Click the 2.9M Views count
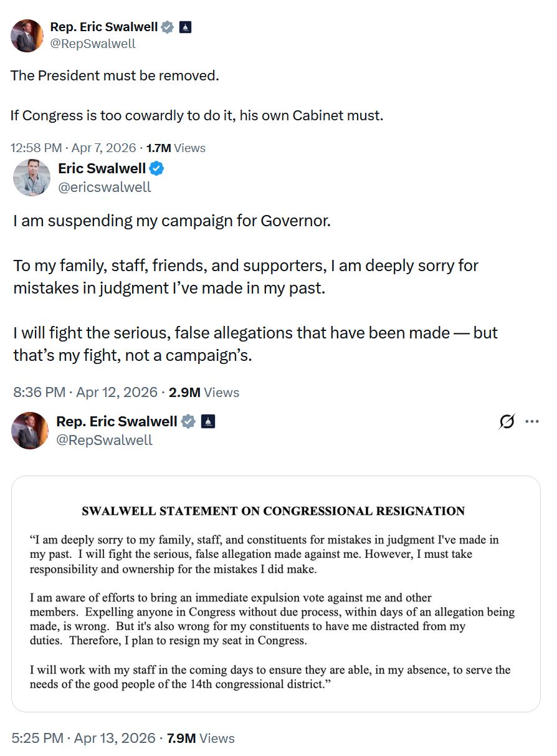The image size is (557, 756). (204, 392)
